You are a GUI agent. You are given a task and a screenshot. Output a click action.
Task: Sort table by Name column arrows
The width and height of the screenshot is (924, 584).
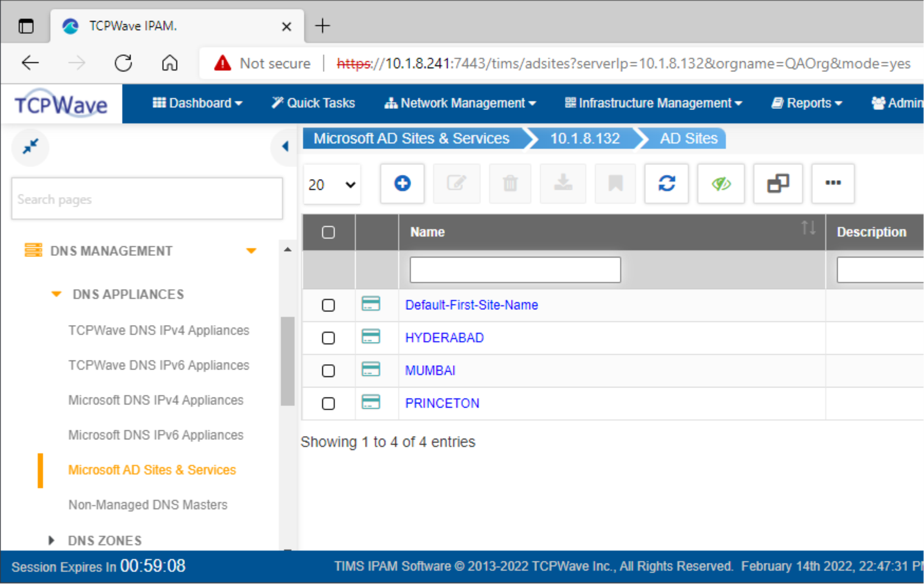click(x=808, y=228)
